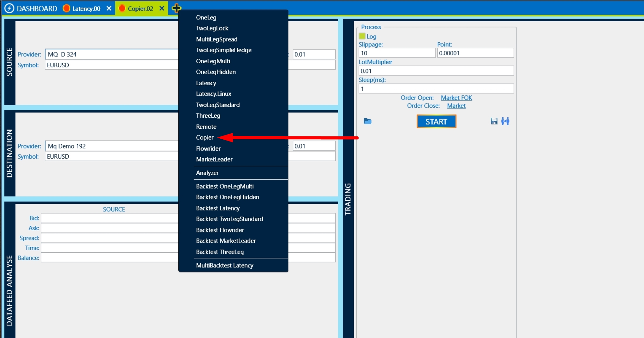Close the Copier.02 tab

click(162, 8)
